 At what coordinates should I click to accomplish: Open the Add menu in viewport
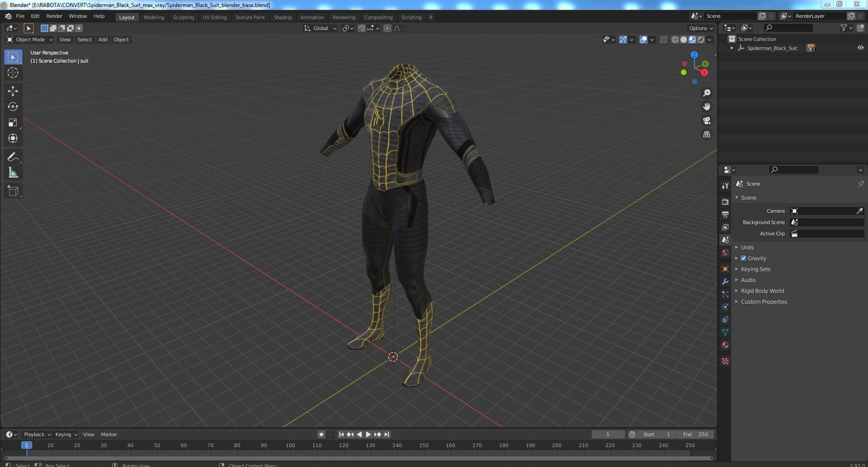click(x=103, y=40)
